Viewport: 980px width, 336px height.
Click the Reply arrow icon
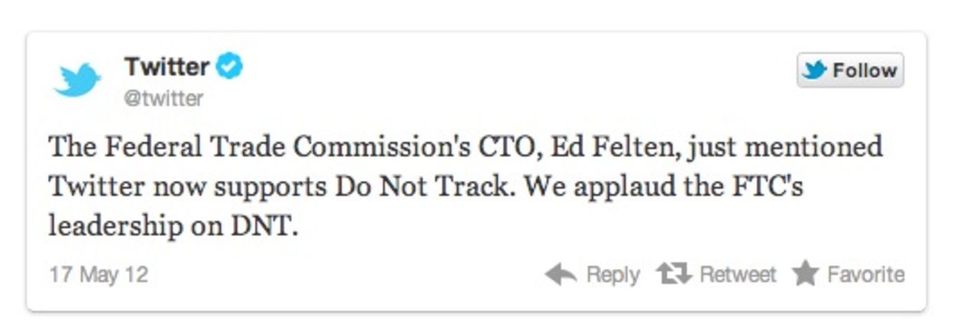560,274
